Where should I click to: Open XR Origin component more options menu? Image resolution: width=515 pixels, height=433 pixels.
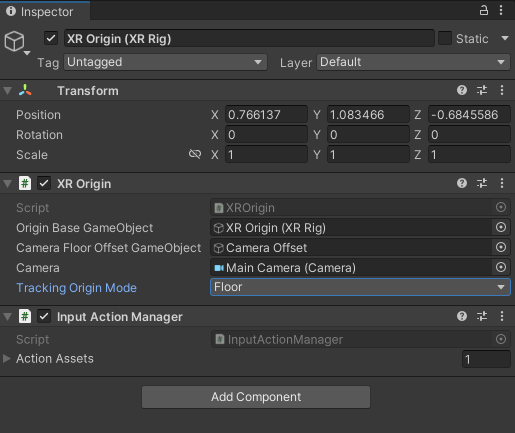point(502,183)
